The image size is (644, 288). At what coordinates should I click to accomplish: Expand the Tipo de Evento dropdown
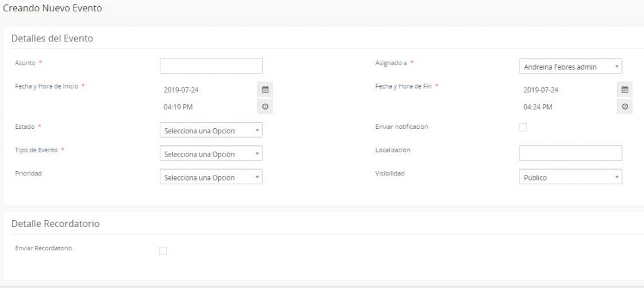click(x=211, y=154)
